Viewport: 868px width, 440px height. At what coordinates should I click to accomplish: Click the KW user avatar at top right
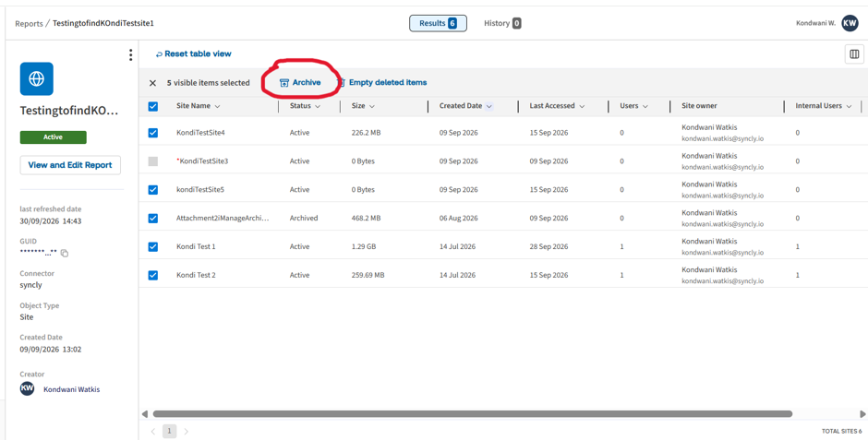point(850,23)
